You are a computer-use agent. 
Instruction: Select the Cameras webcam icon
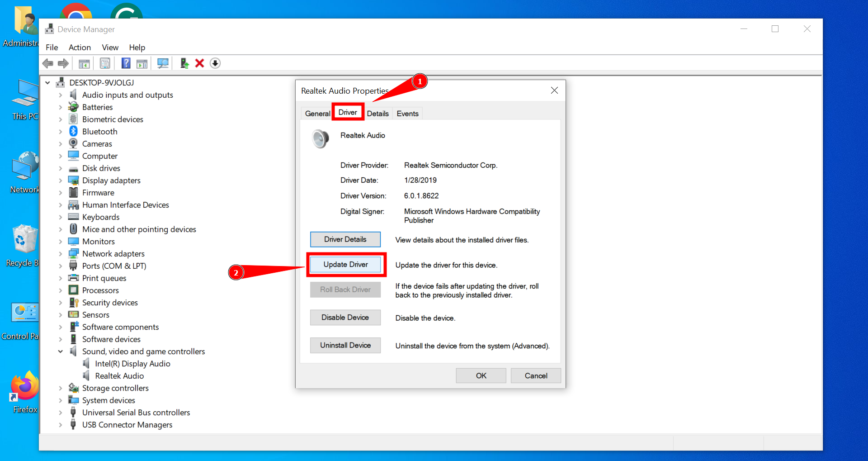(x=73, y=143)
